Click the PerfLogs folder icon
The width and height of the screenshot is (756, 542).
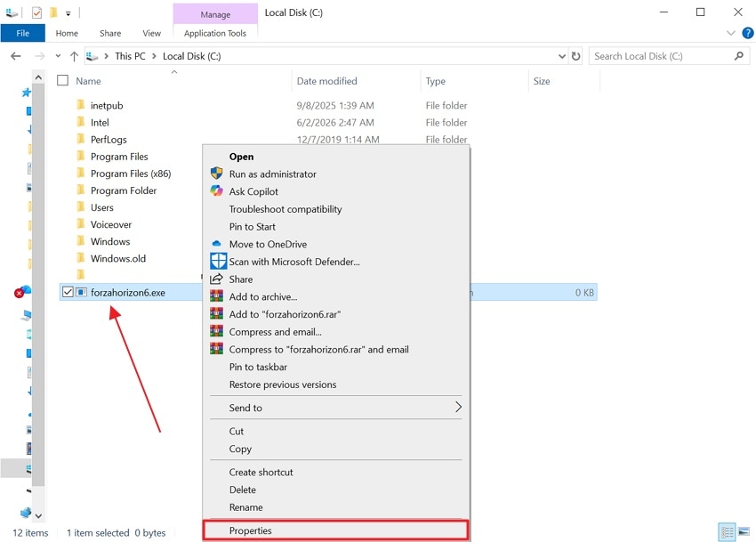pos(81,139)
